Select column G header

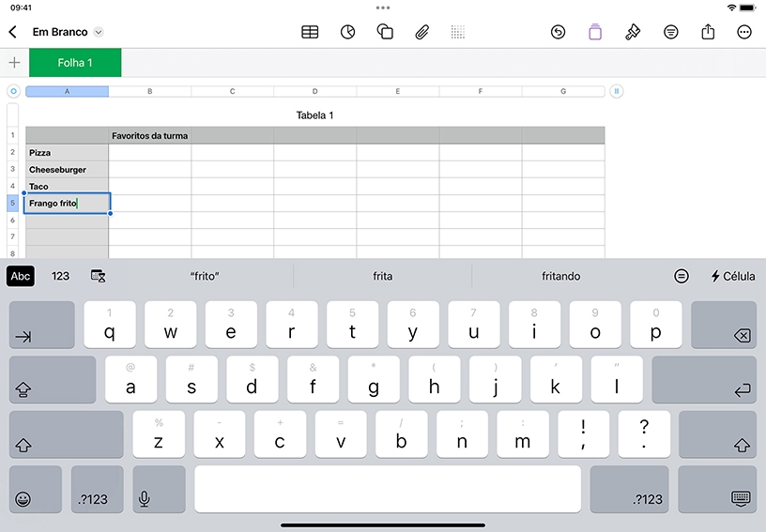coord(563,91)
